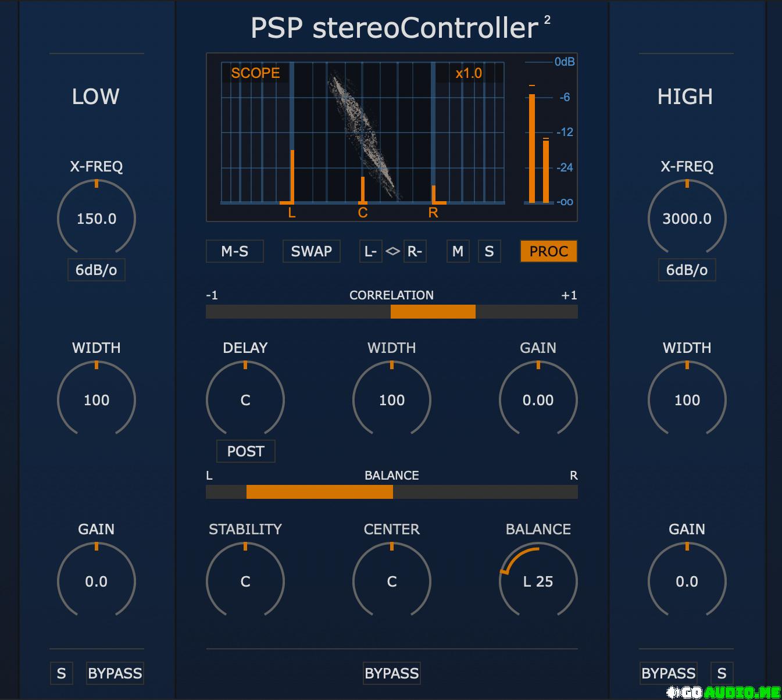Toggle SWAP channels button
The height and width of the screenshot is (700, 782).
pyautogui.click(x=311, y=252)
